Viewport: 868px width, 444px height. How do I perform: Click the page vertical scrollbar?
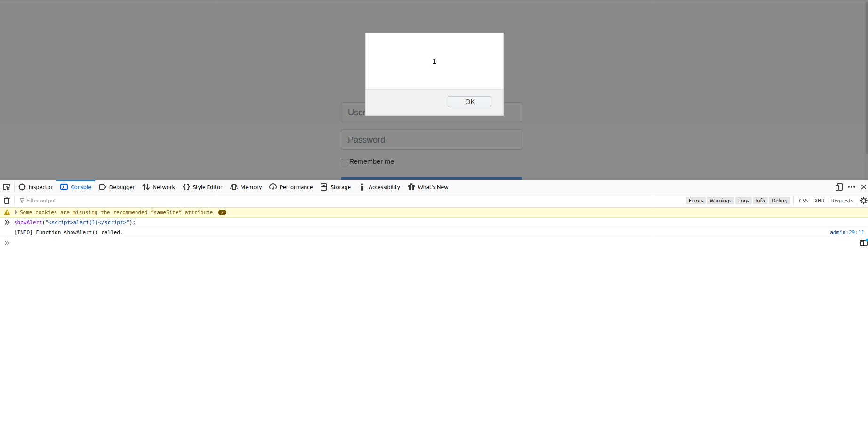[866, 78]
